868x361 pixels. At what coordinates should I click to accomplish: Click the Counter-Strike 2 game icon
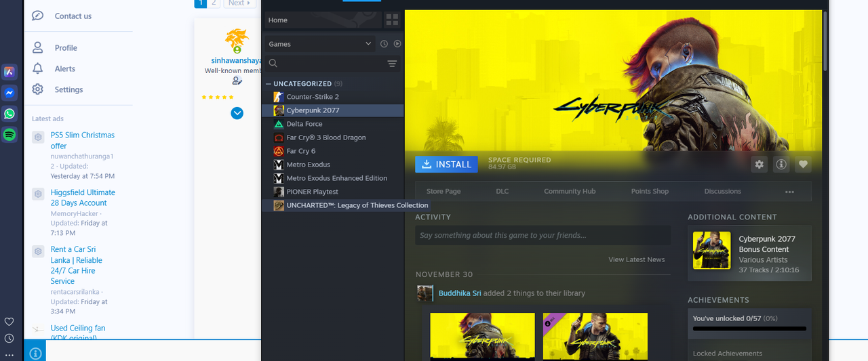[x=279, y=97]
